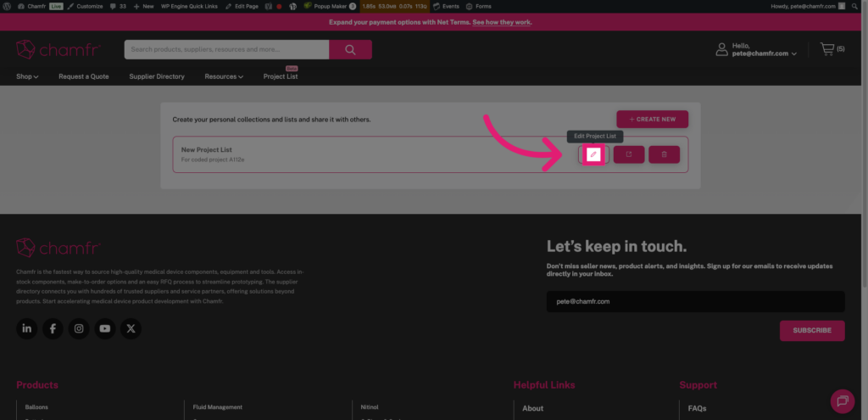Visit Chamfr's LinkedIn page icon
The width and height of the screenshot is (868, 420).
pos(26,328)
